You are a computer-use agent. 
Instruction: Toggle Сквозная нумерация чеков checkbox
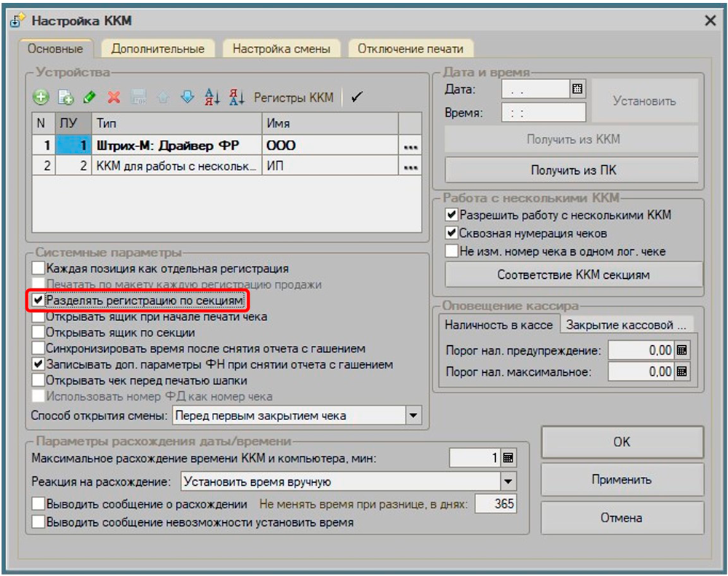pyautogui.click(x=451, y=234)
